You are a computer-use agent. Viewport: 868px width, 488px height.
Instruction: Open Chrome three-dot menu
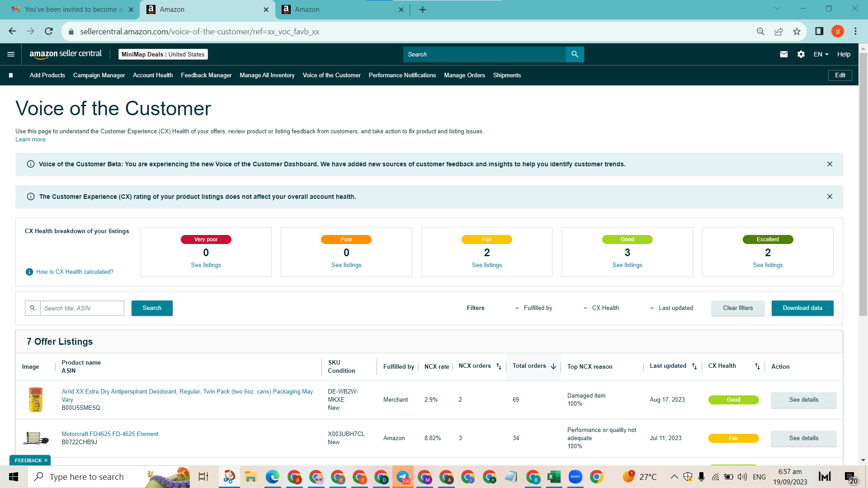coord(855,31)
